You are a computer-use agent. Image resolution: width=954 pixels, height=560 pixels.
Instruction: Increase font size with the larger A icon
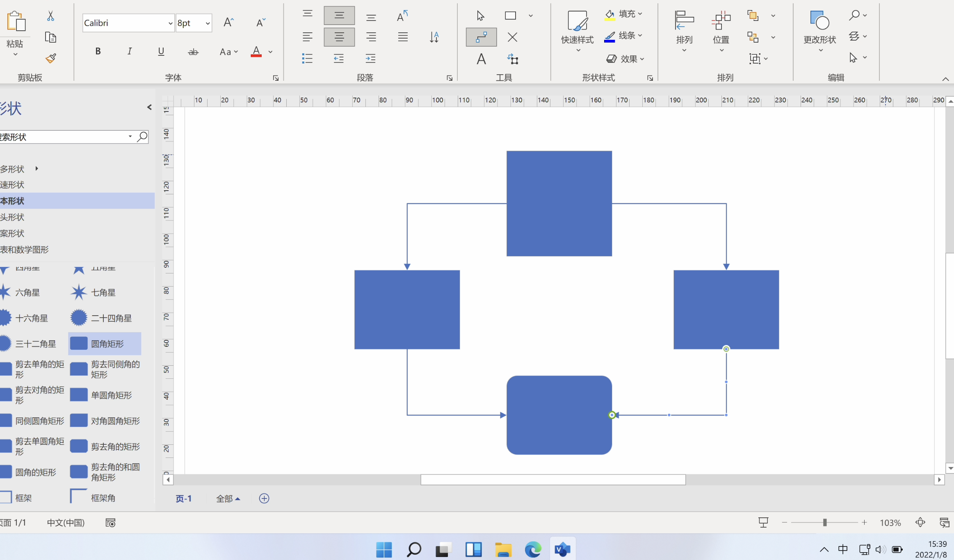(229, 22)
